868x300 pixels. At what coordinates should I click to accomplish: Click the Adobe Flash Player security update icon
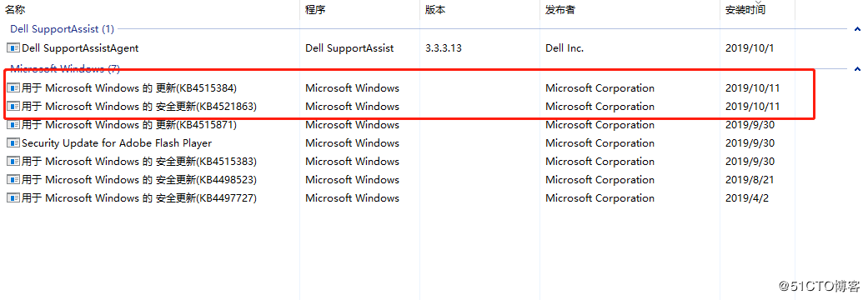(x=13, y=142)
